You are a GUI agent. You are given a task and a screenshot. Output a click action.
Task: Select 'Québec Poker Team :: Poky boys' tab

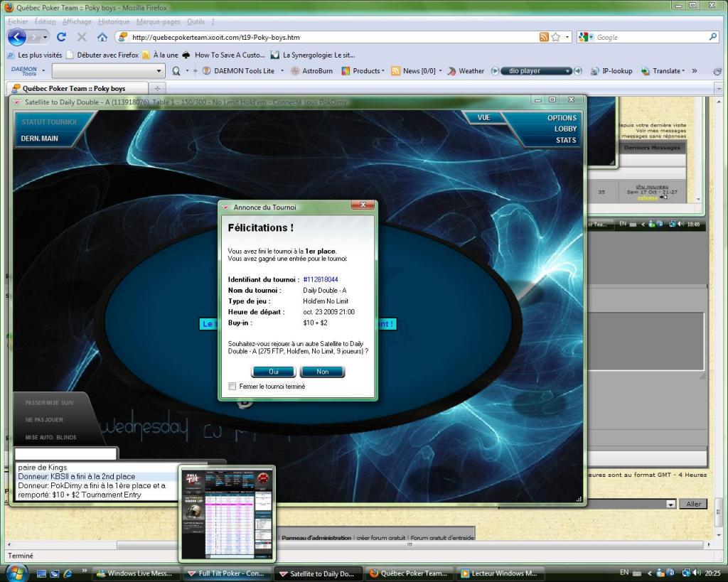77,88
